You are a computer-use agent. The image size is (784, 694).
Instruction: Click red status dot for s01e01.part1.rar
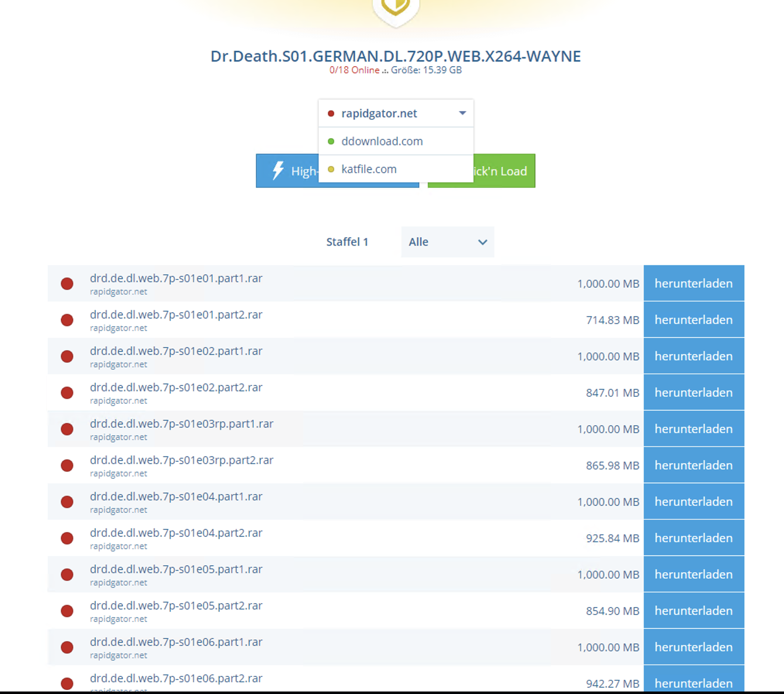point(67,284)
